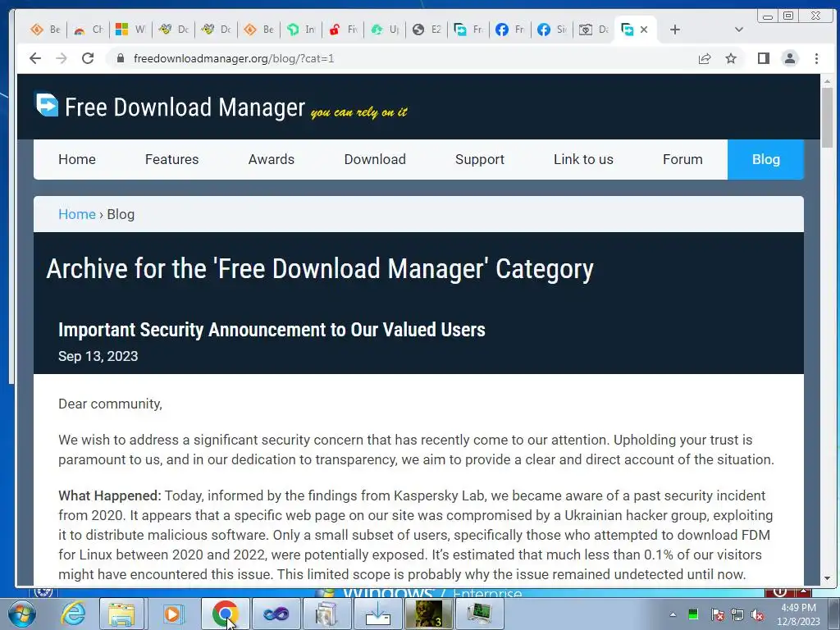Switch to the 'Fi' red padlock tab

pos(344,30)
